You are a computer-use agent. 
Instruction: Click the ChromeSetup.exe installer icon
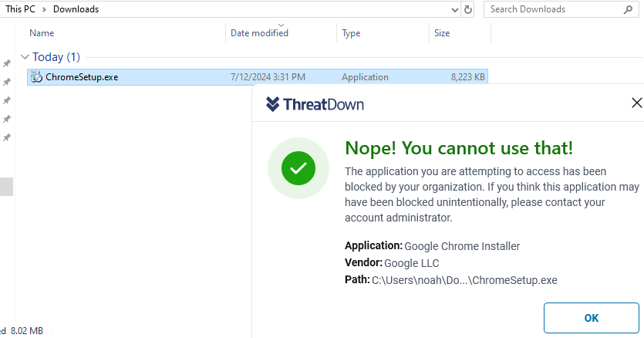pos(36,77)
